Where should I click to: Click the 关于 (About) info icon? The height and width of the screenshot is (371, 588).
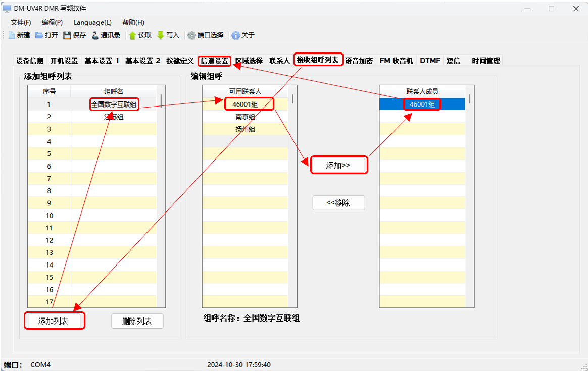(235, 35)
